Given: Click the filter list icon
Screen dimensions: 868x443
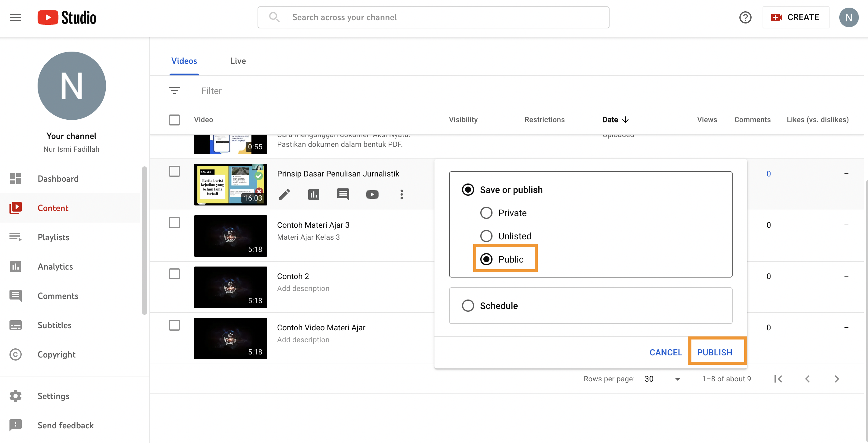Looking at the screenshot, I should [174, 91].
